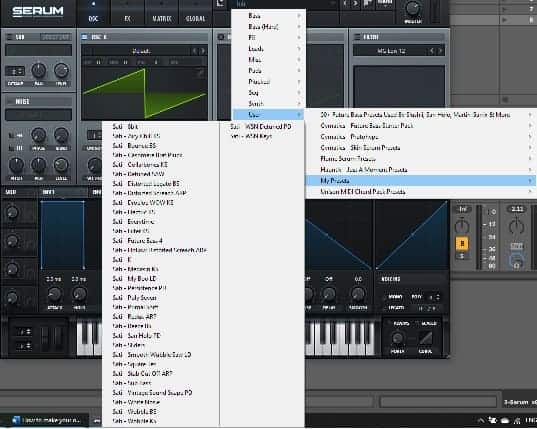Click the envelope Hold knob
The height and width of the screenshot is (429, 537).
[79, 294]
